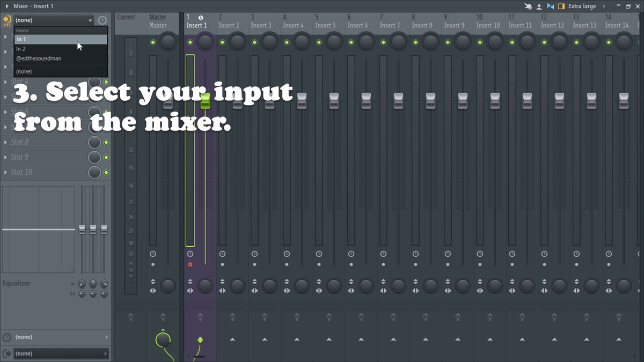Open the mixer window menu arrow
The image size is (644, 362).
pyautogui.click(x=6, y=6)
